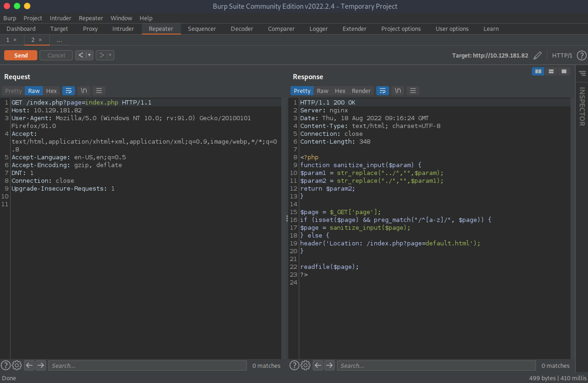Switch to the Dashboard tab

(21, 29)
